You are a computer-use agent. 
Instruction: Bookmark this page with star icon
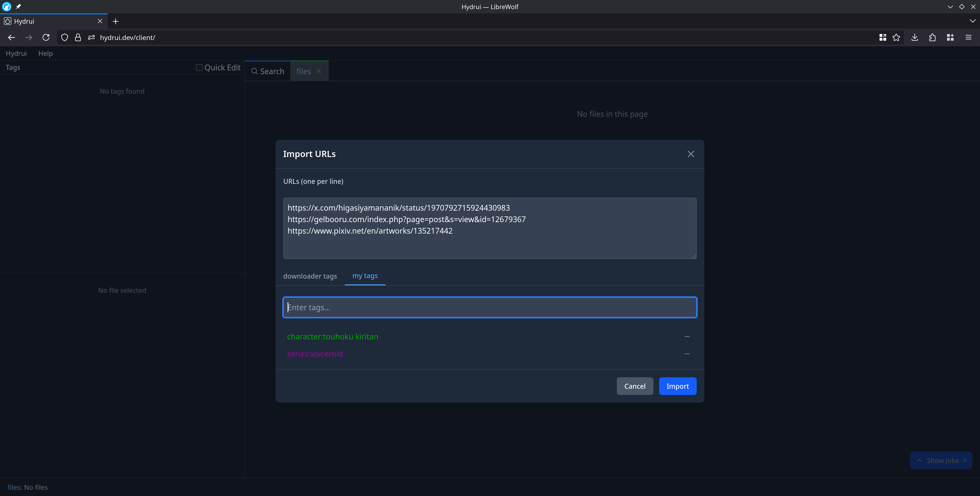pyautogui.click(x=896, y=37)
